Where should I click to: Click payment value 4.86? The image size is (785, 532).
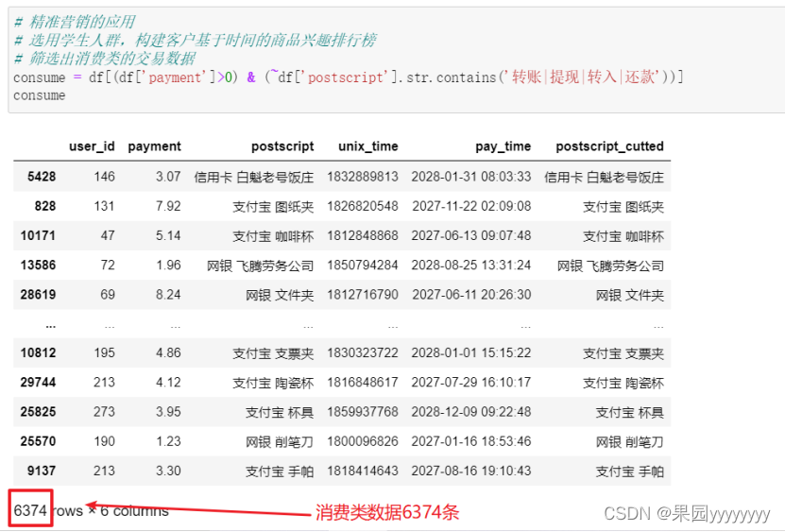tap(168, 352)
